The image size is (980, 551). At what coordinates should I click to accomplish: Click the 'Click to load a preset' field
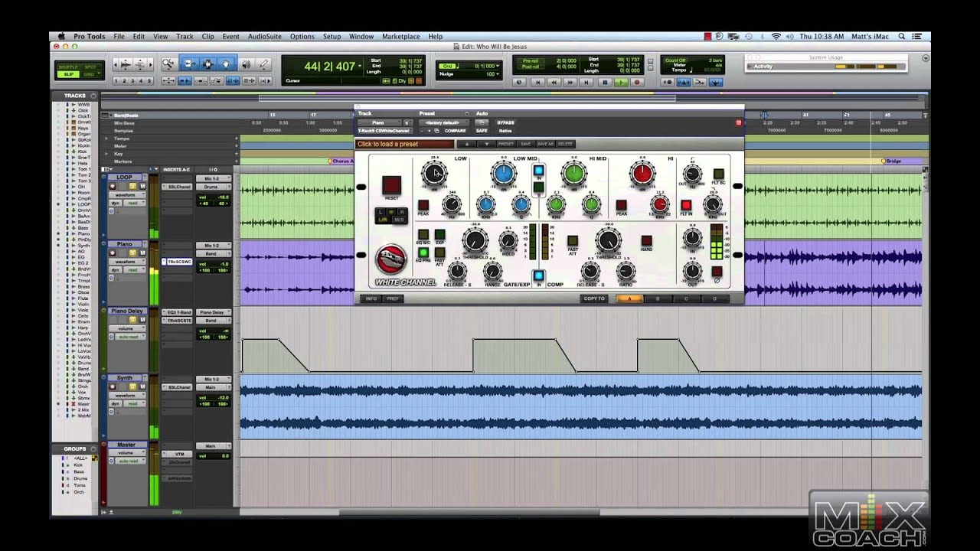click(405, 144)
